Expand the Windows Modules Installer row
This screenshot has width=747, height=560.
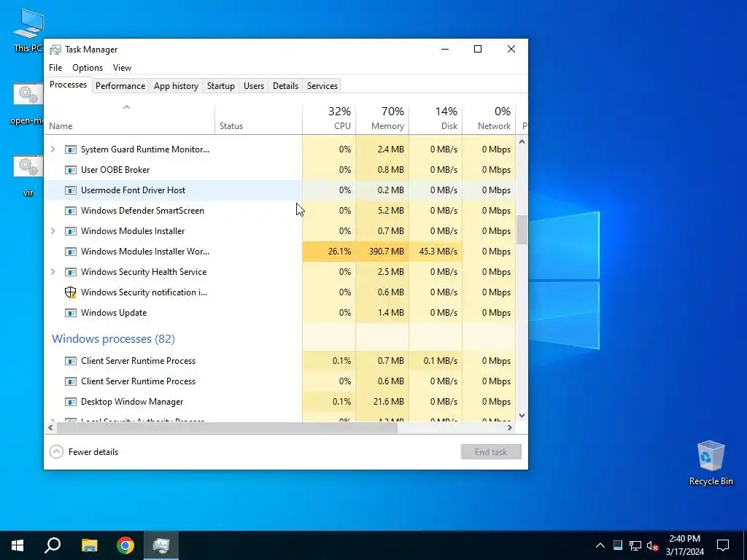(53, 231)
